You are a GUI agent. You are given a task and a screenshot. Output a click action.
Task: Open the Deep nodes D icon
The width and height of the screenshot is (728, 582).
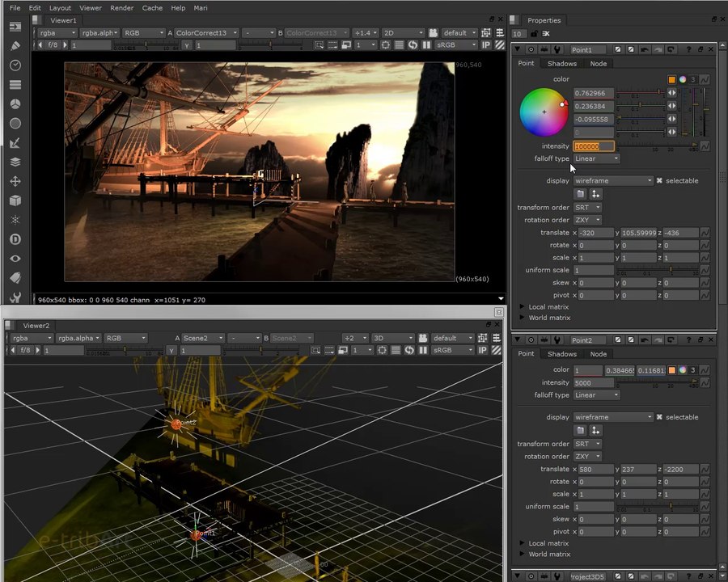tap(15, 239)
